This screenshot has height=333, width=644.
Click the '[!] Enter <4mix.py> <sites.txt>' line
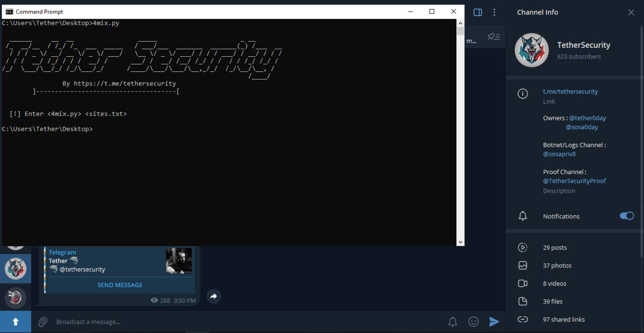[68, 114]
